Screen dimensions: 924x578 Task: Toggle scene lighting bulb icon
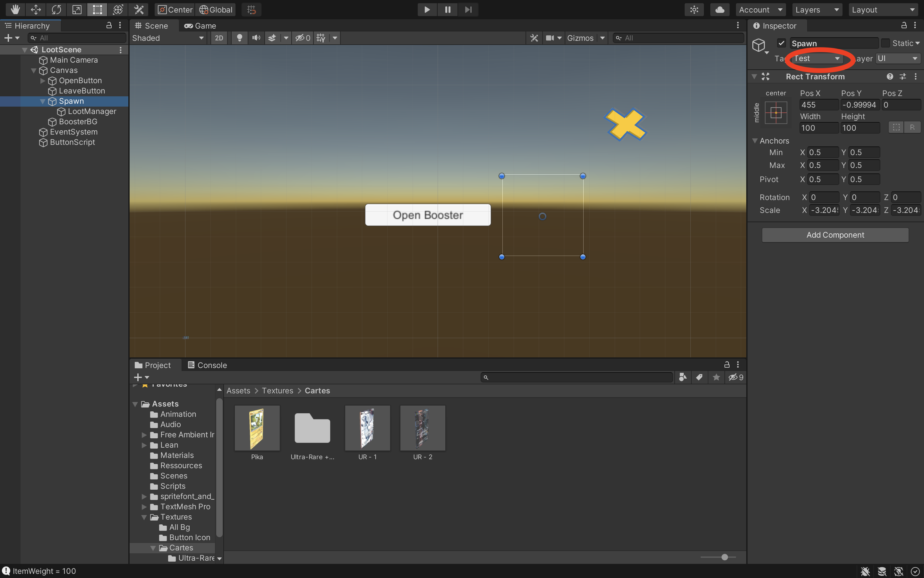pyautogui.click(x=239, y=38)
